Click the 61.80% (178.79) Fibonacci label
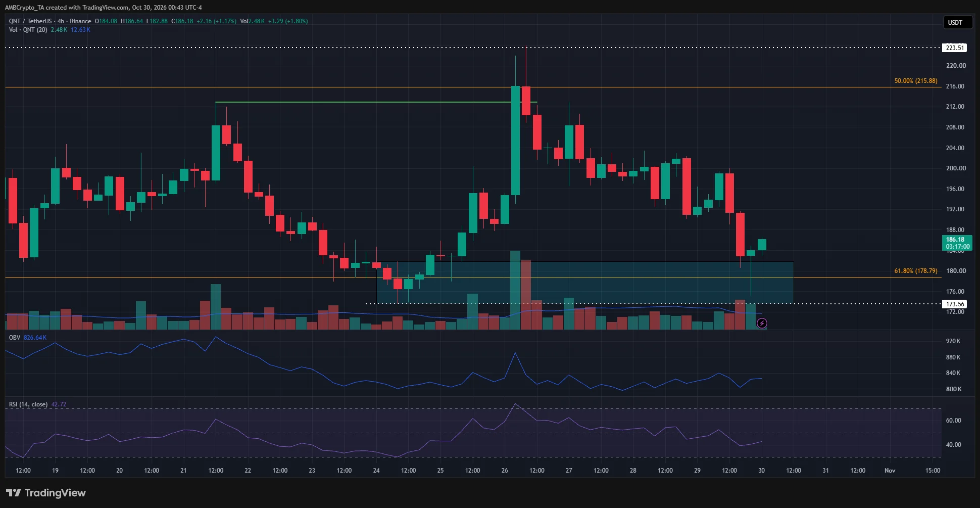 click(916, 271)
